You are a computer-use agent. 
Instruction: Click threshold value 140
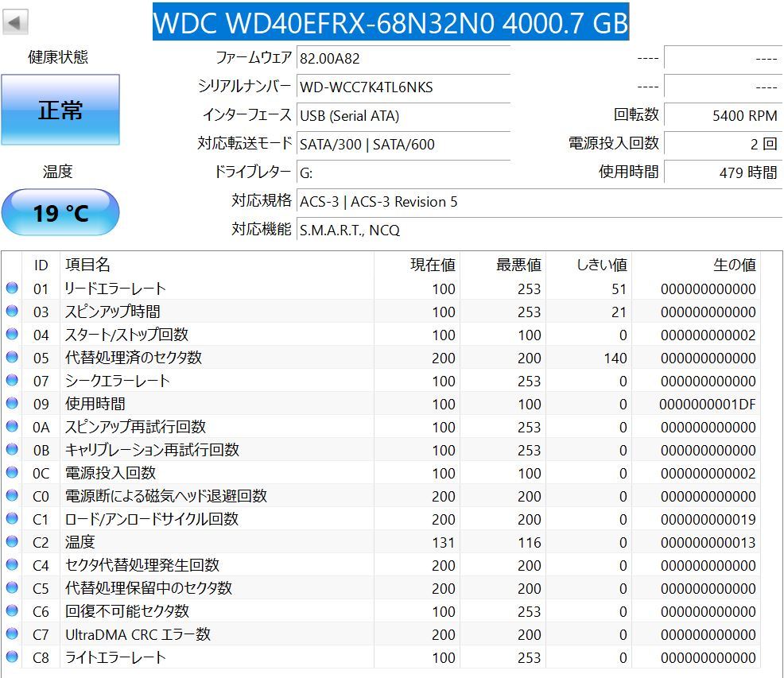[x=615, y=358]
